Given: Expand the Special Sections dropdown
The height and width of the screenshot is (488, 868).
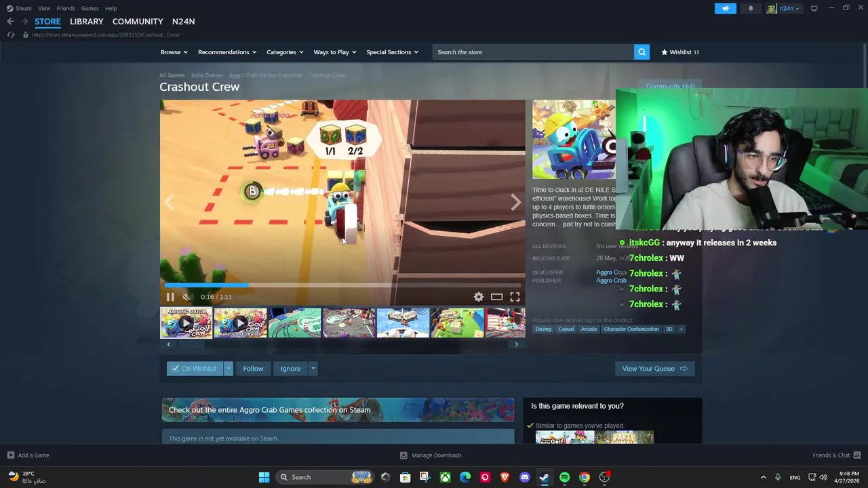Looking at the screenshot, I should (x=392, y=52).
